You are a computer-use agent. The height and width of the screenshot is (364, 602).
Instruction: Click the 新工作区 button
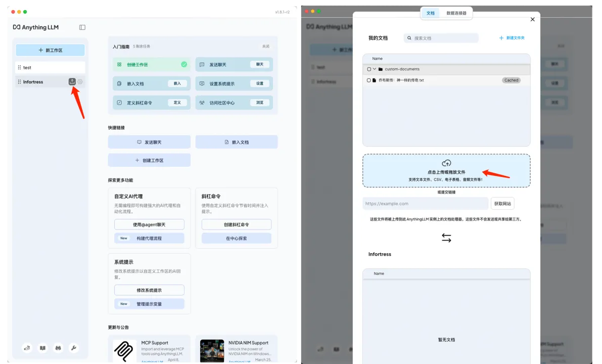coord(51,50)
